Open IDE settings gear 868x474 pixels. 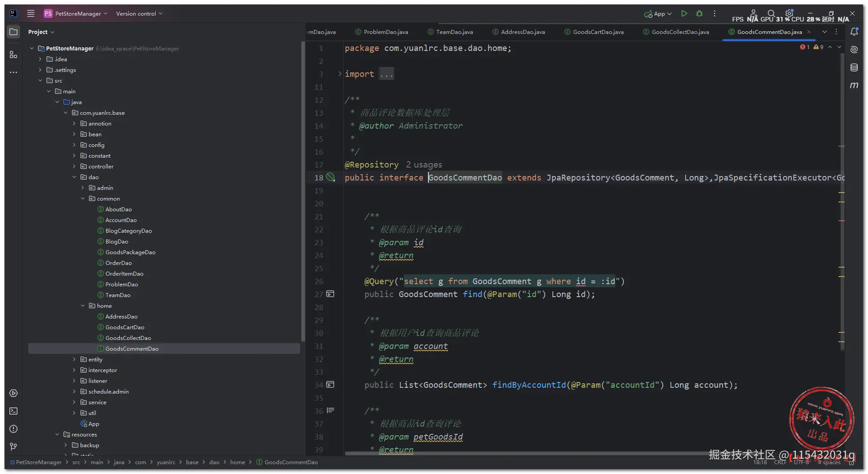789,13
